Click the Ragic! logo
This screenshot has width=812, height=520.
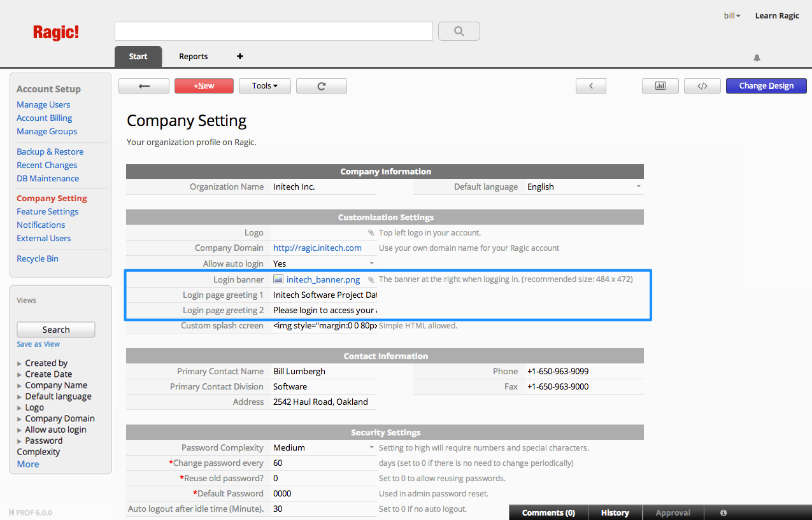56,32
